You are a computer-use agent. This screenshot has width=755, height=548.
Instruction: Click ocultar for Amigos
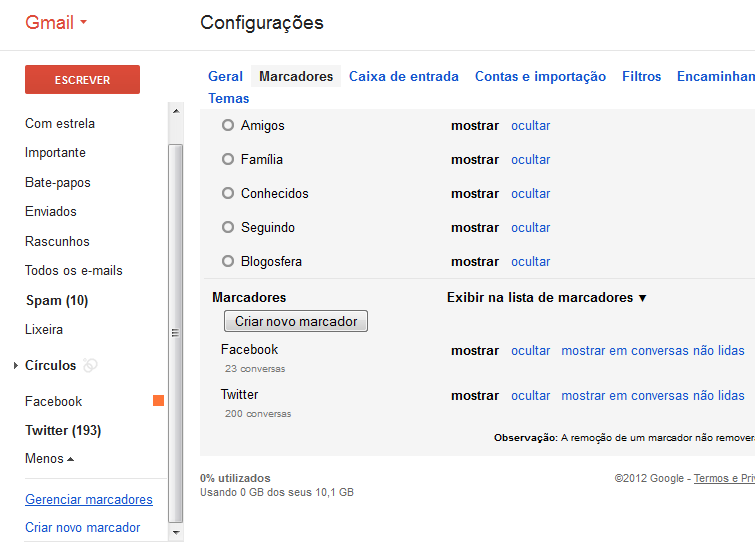click(x=531, y=126)
